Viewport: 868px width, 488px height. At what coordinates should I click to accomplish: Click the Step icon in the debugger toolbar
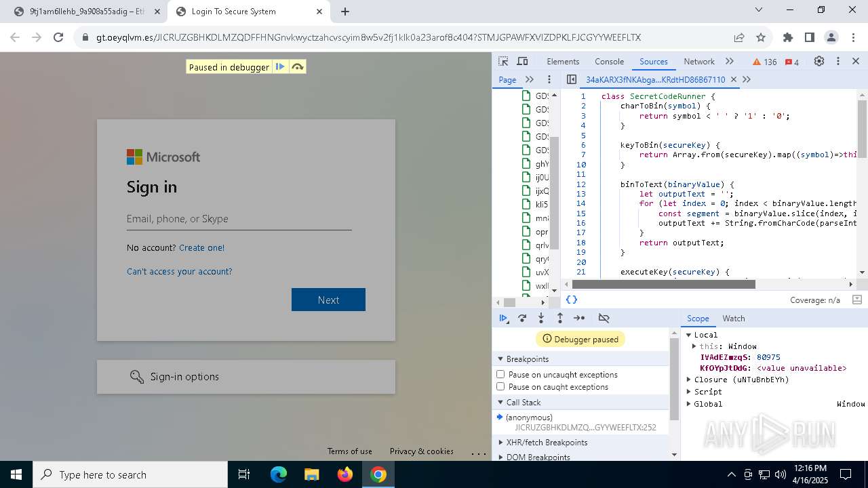pos(579,318)
